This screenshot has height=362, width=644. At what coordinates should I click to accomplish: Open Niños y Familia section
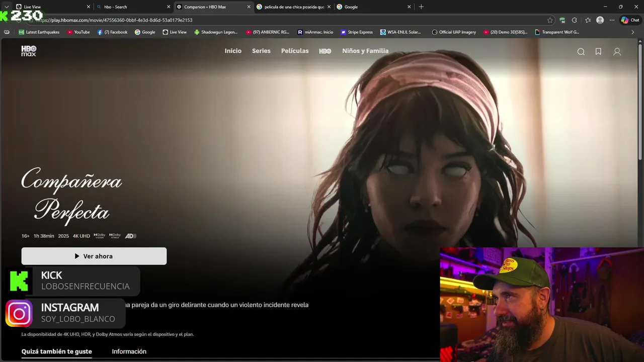[365, 51]
